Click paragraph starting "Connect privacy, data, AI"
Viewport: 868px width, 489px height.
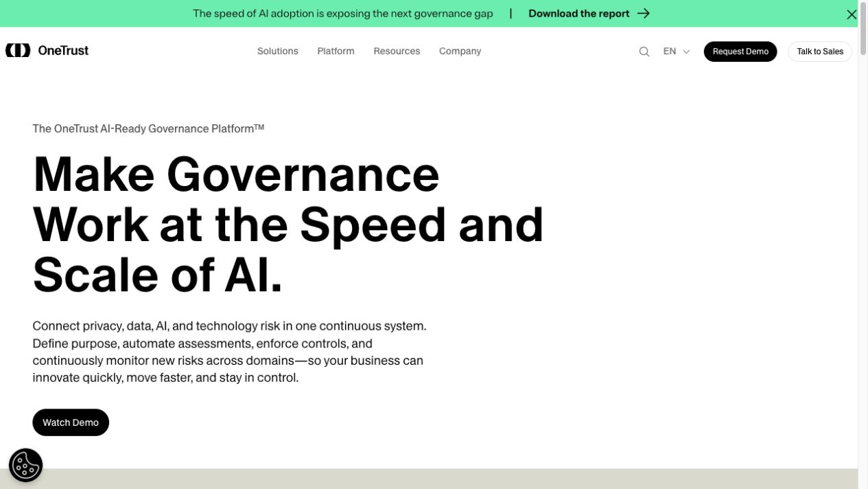click(x=229, y=352)
